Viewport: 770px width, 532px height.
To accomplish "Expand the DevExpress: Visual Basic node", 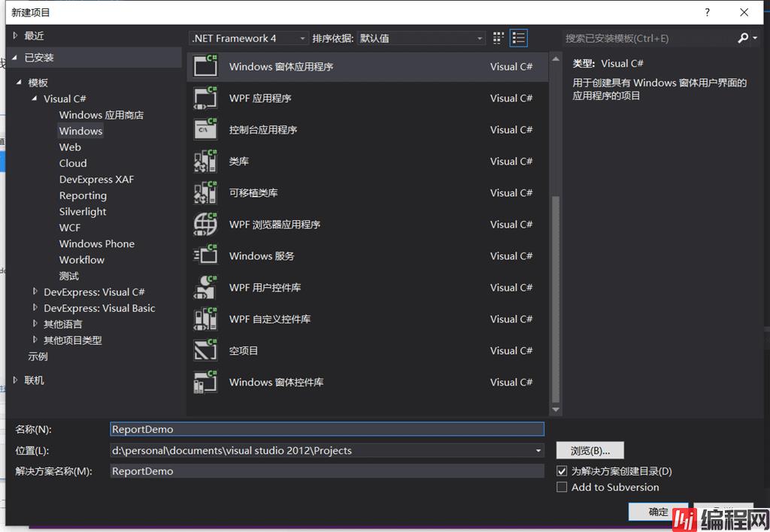I will click(x=35, y=308).
